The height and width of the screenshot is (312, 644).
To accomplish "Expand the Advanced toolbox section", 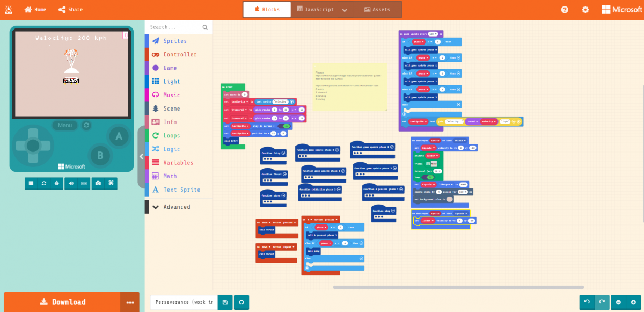I will pyautogui.click(x=178, y=207).
